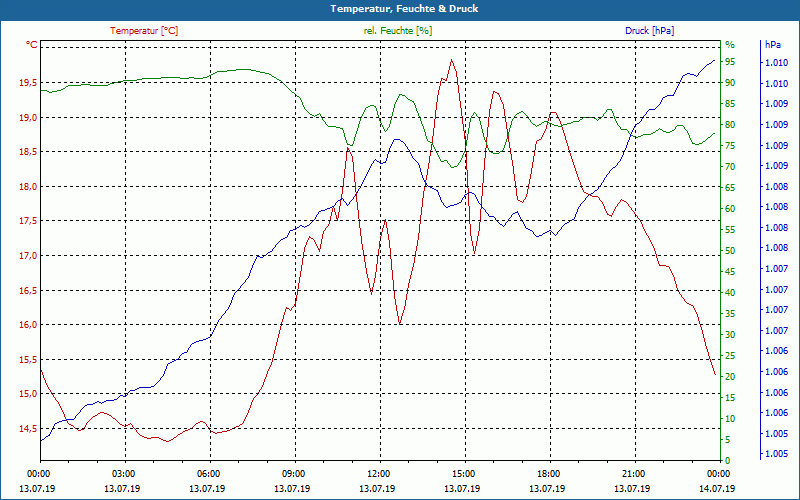Click the '95' humidity axis value

coord(730,62)
